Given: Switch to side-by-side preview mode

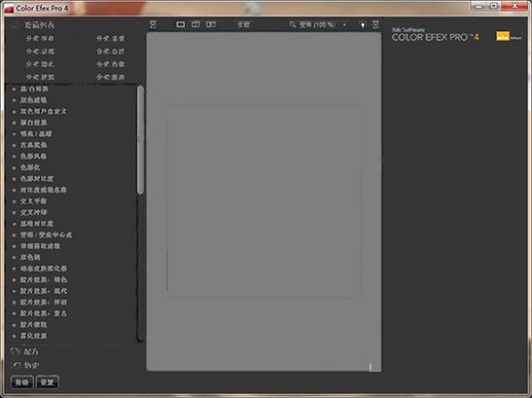Looking at the screenshot, I should [211, 25].
